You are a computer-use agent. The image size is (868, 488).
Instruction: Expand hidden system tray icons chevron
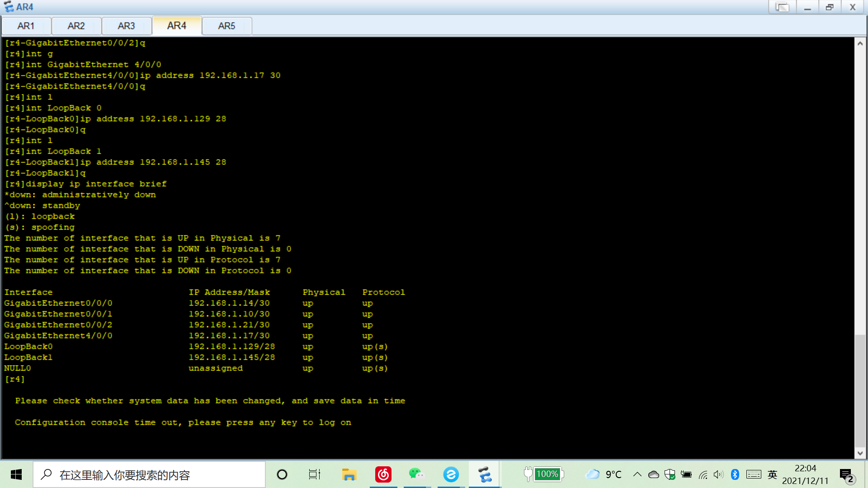click(x=637, y=474)
